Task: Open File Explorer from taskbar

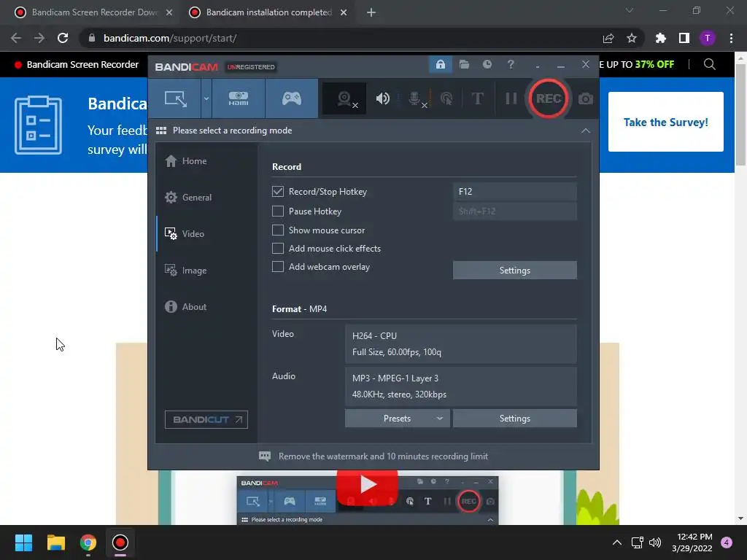Action: point(55,542)
